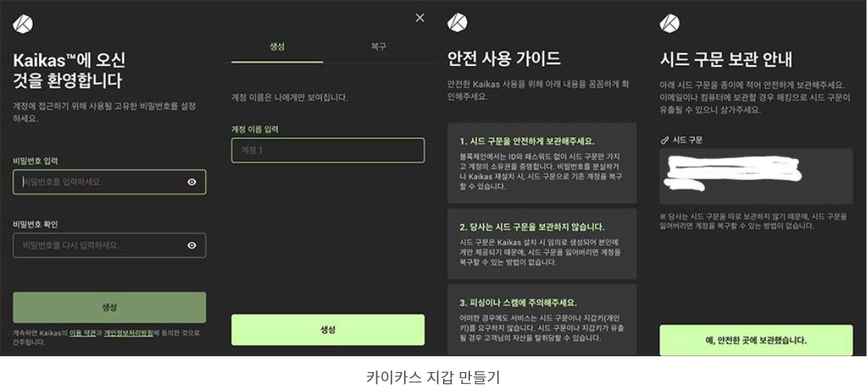Click the 안전 사용 가이드 heading
The width and height of the screenshot is (868, 390).
[504, 58]
